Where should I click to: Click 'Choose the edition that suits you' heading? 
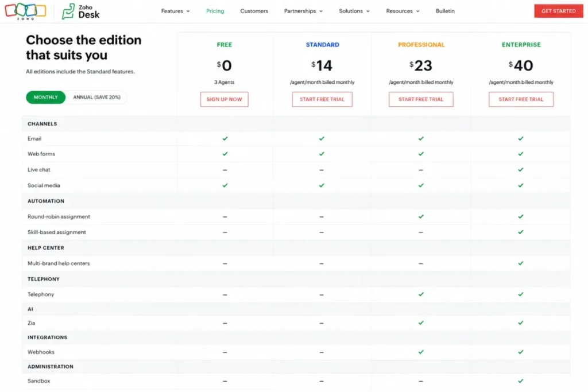(x=84, y=48)
